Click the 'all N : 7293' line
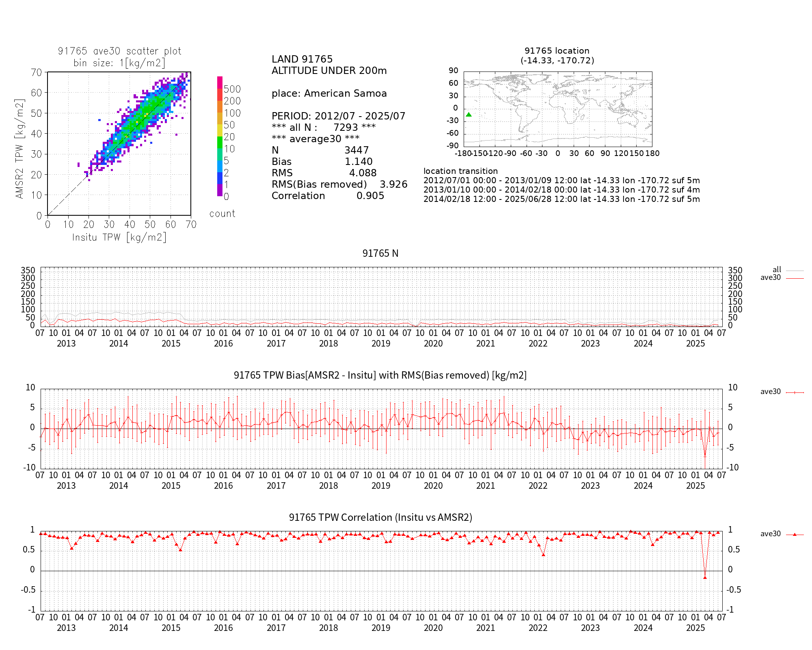This screenshot has width=812, height=650. point(324,128)
